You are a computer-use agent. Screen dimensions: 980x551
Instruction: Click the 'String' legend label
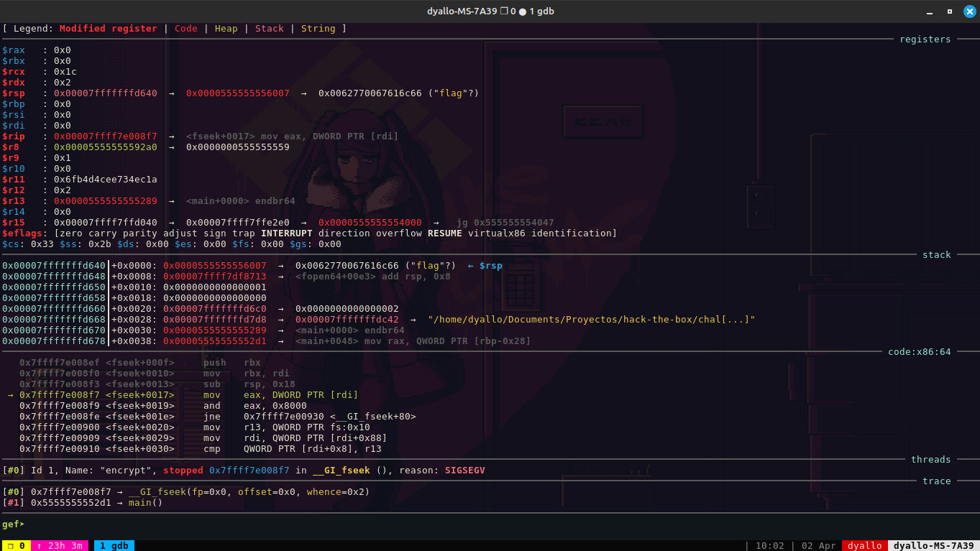point(318,29)
